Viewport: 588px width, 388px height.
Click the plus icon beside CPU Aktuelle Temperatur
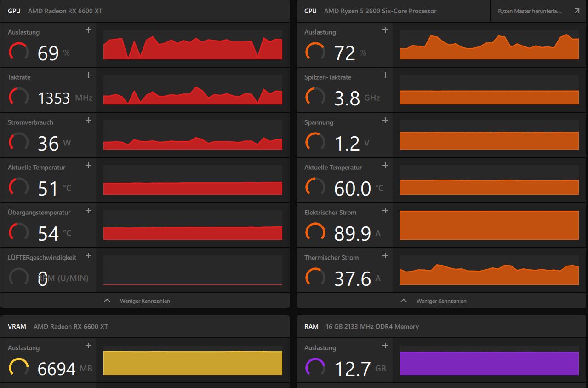coord(385,166)
